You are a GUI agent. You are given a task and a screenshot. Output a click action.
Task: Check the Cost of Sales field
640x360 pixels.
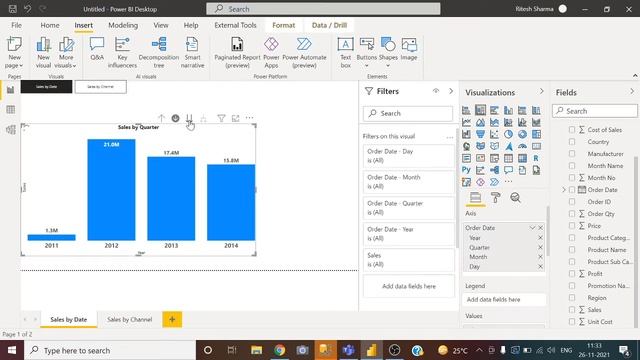pos(572,129)
